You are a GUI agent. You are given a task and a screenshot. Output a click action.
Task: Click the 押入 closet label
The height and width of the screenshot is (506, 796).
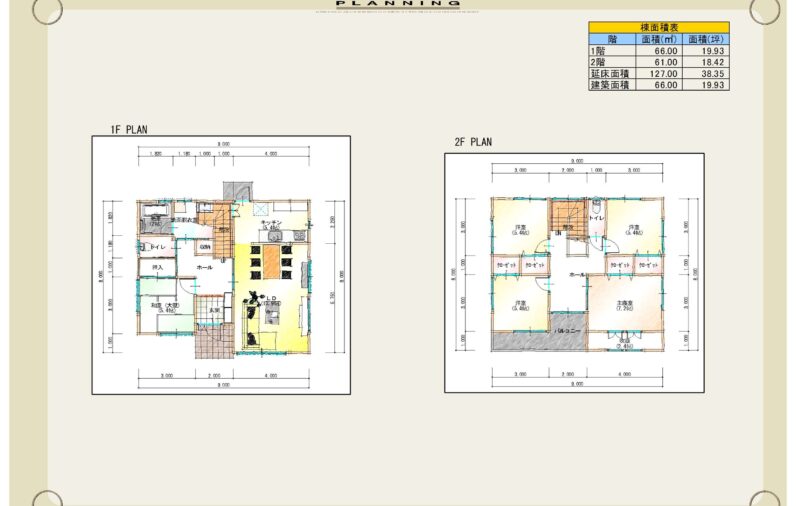coord(157,267)
